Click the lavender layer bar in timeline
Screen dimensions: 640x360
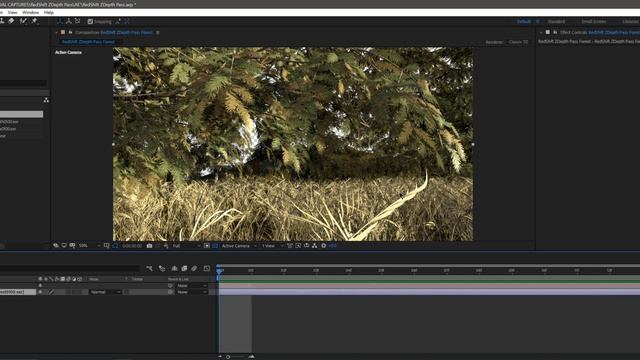(429, 291)
